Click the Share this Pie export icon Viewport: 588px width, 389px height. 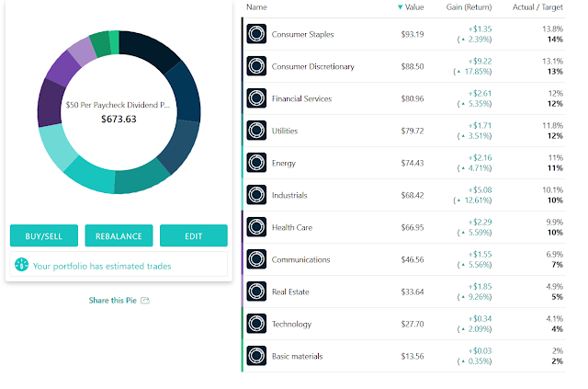click(145, 301)
